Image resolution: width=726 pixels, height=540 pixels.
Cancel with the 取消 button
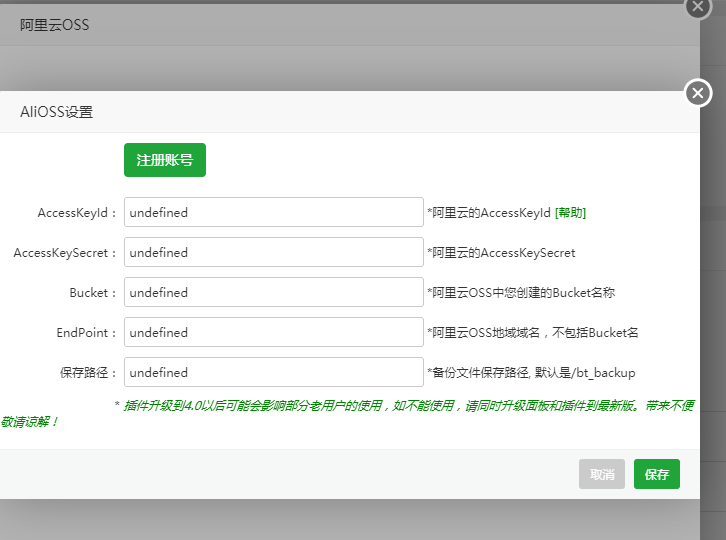(x=602, y=474)
